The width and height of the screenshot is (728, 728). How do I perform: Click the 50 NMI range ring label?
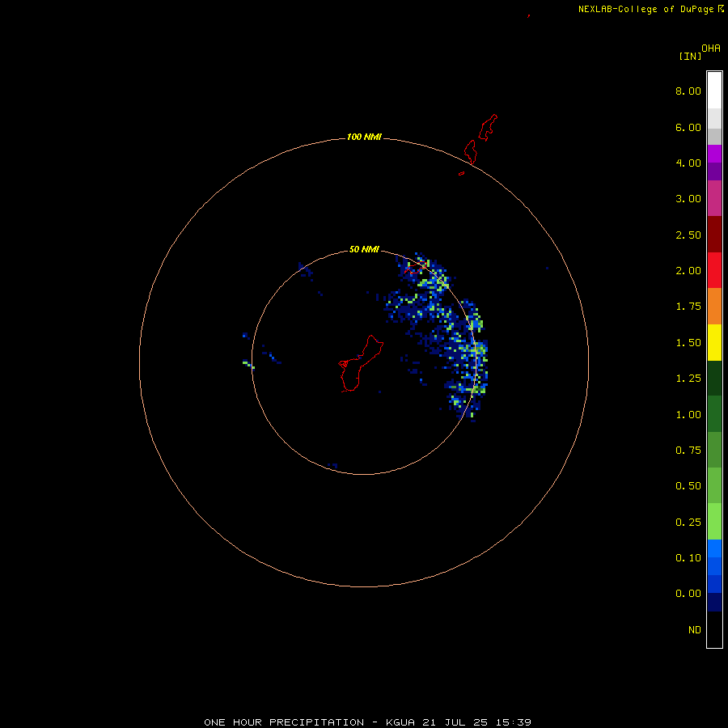[x=364, y=249]
